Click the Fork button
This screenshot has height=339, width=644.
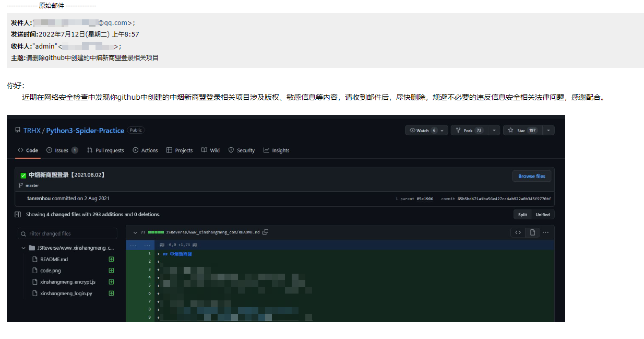coord(470,131)
